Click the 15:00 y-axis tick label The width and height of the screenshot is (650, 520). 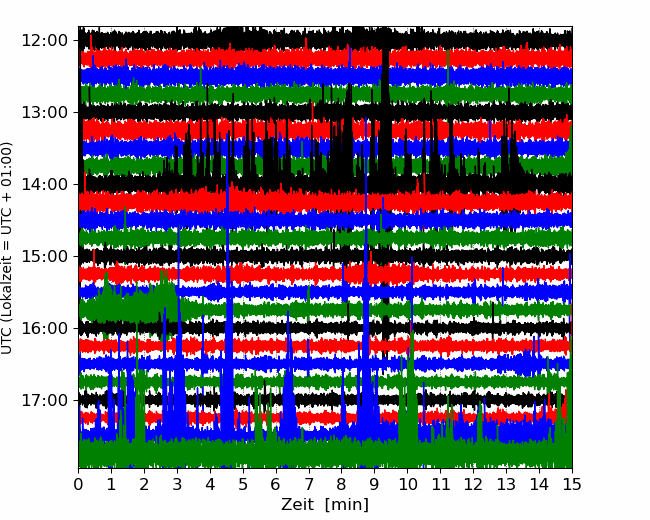pyautogui.click(x=44, y=257)
